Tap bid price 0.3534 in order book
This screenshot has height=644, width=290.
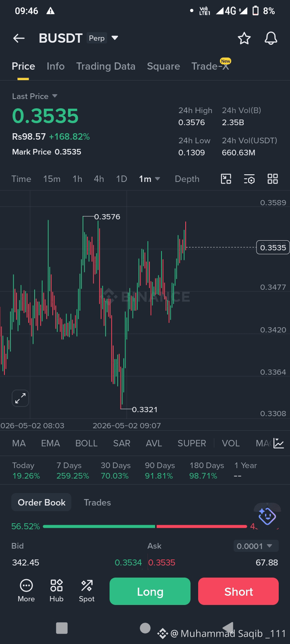tap(128, 563)
